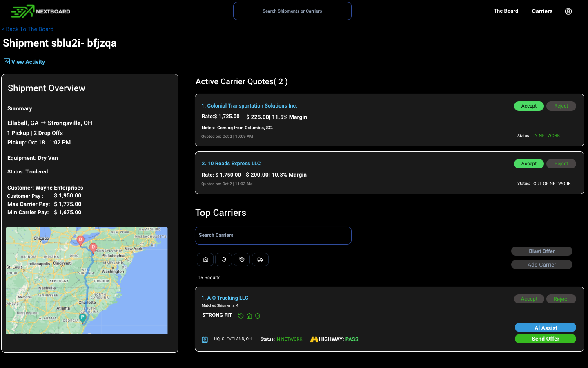Click the IN NETWORK status for Colonial Transportation
588x368 pixels.
coord(546,135)
